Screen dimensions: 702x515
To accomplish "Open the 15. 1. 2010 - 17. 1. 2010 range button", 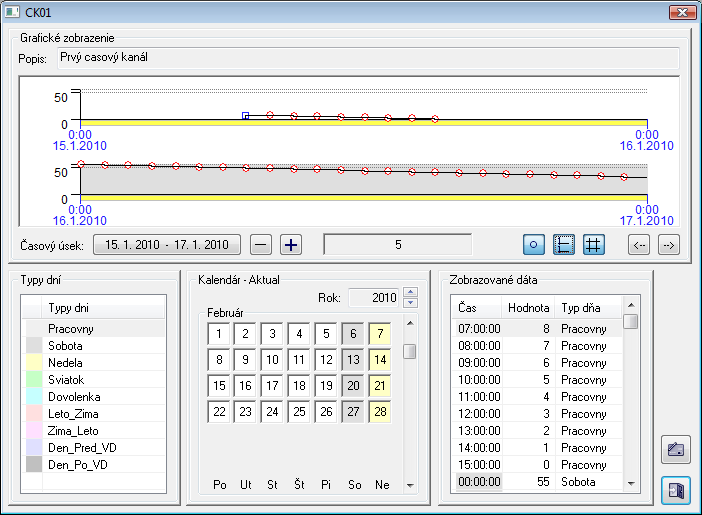I will pyautogui.click(x=167, y=244).
